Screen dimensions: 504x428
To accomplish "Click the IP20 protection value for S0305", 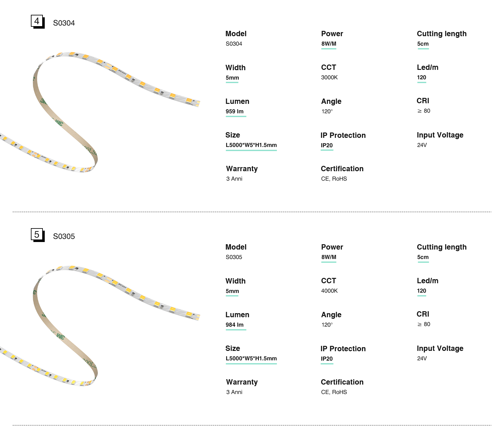I will (x=327, y=359).
